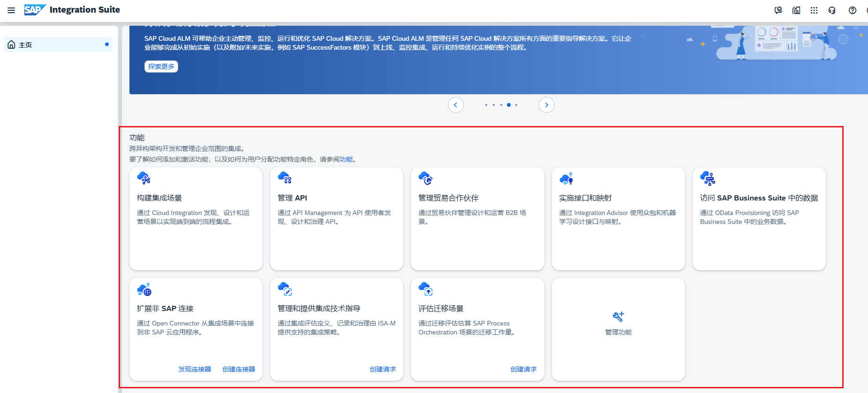Go to next carousel slide with right arrow
The height and width of the screenshot is (393, 868).
tap(547, 105)
